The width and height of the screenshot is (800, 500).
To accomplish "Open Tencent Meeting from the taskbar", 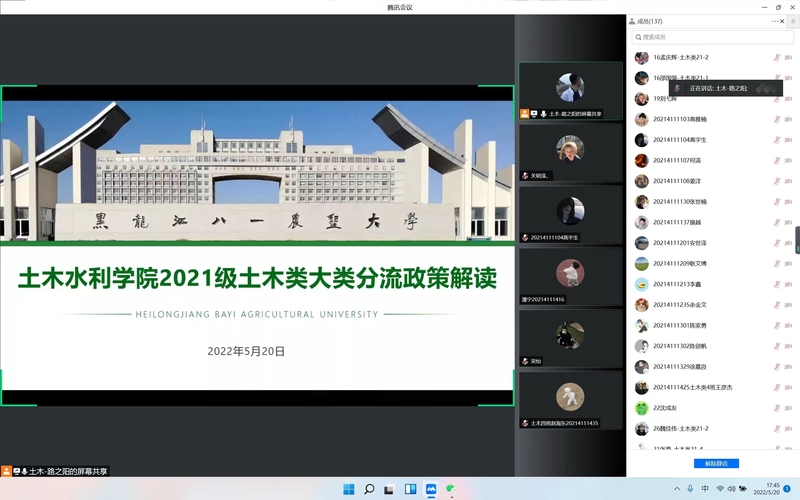I will [431, 489].
